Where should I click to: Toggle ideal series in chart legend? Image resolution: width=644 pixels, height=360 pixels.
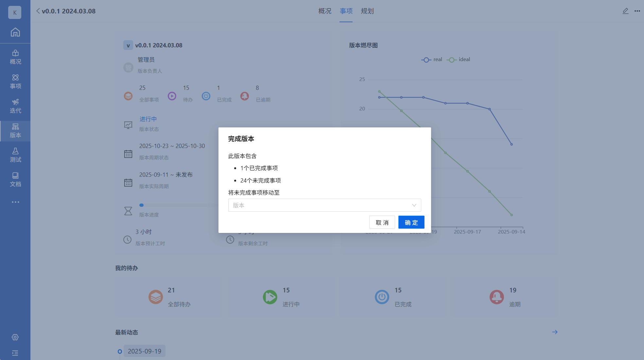tap(459, 59)
